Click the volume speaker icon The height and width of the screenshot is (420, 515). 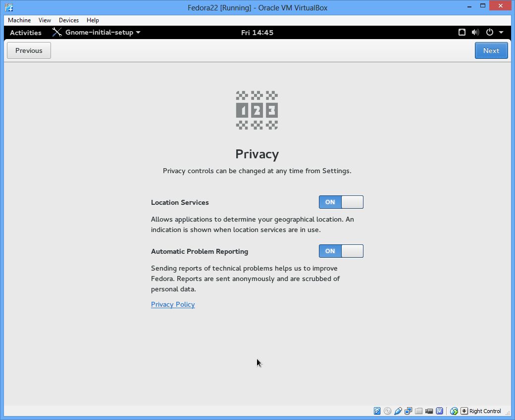coord(475,32)
